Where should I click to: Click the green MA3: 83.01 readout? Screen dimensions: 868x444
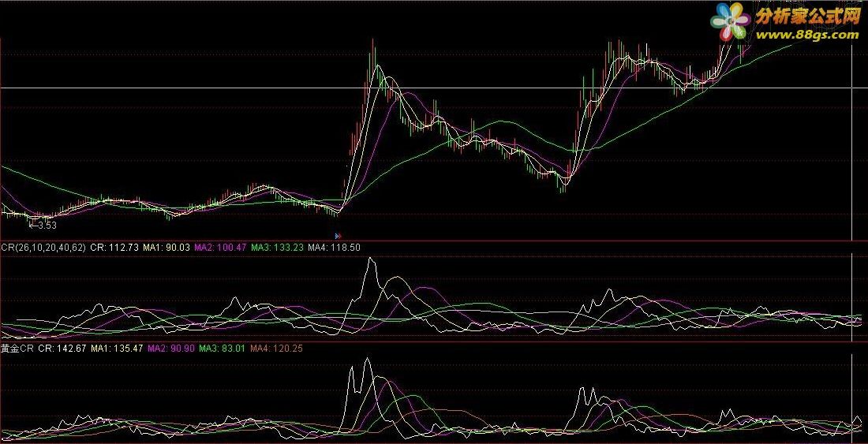pyautogui.click(x=222, y=349)
